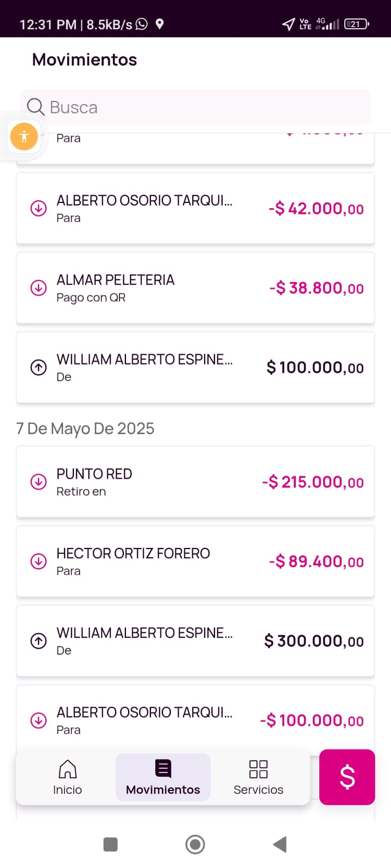The image size is (391, 868).
Task: Tap the arrow icon beside HECTOR ORTIZ FORERO
Action: 39,561
